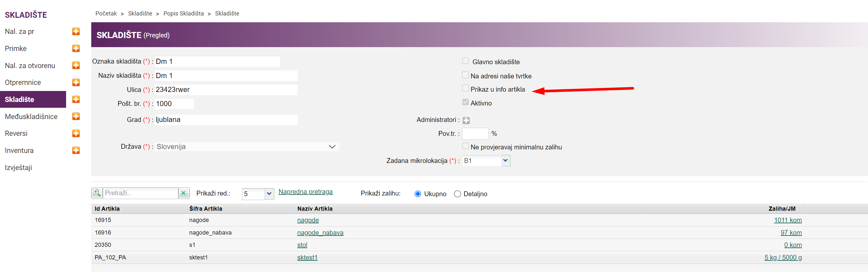Toggle Glavno skladište checkbox
The image size is (868, 272).
pyautogui.click(x=465, y=61)
